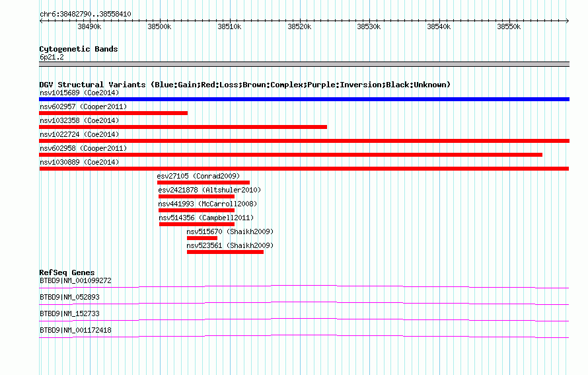Select nsv515670 (Shaikh2009) label
588x375 pixels.
click(x=231, y=231)
